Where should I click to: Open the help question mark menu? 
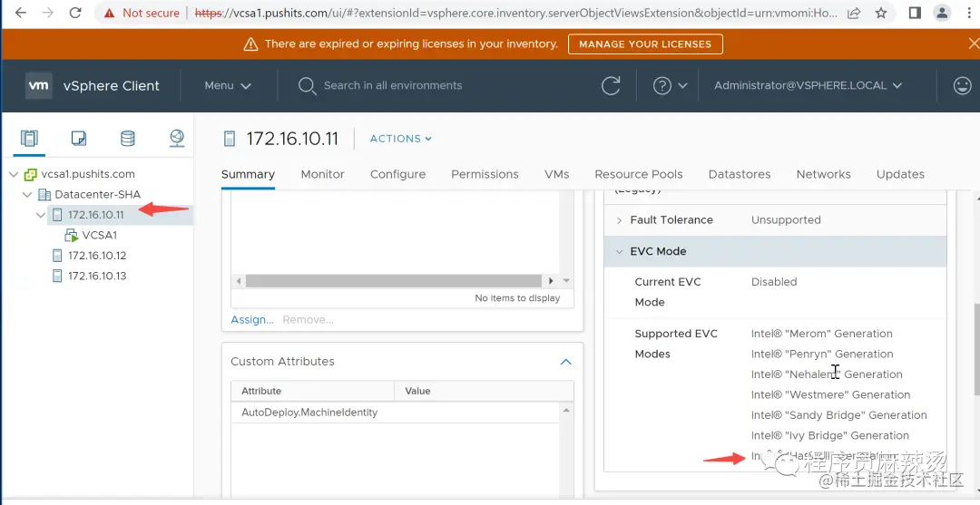(x=670, y=85)
